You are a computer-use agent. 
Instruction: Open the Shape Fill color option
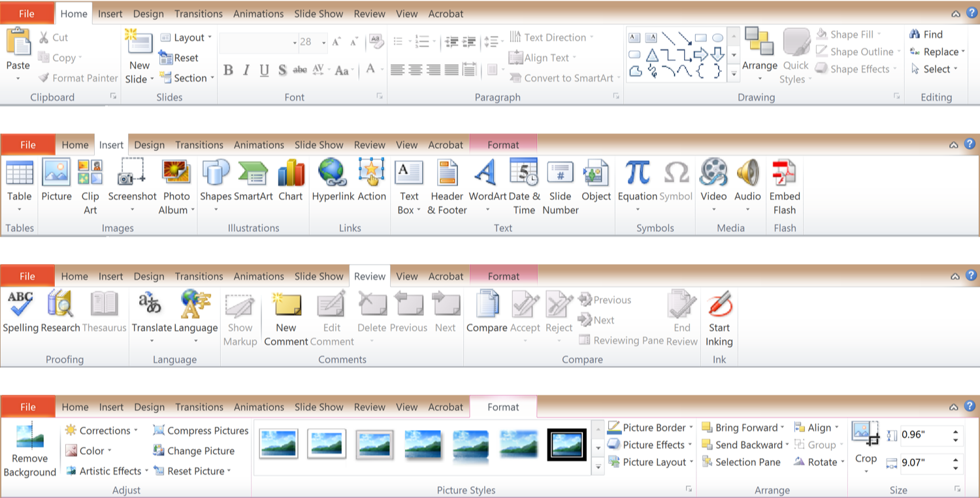coord(851,34)
